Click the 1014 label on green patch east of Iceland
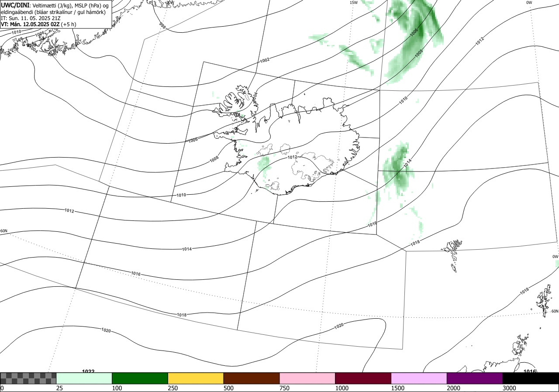Screen dimensions: 559x392 (407, 164)
